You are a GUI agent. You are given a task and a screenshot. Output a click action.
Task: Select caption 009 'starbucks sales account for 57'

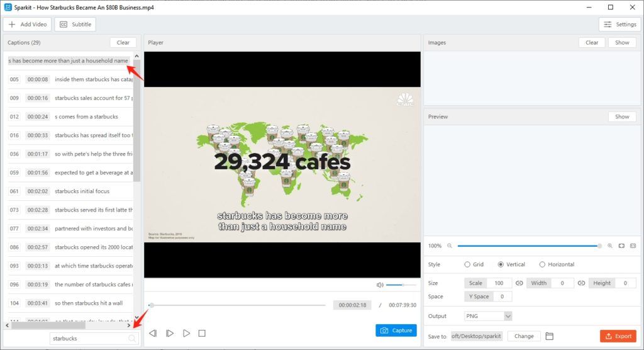tap(70, 98)
